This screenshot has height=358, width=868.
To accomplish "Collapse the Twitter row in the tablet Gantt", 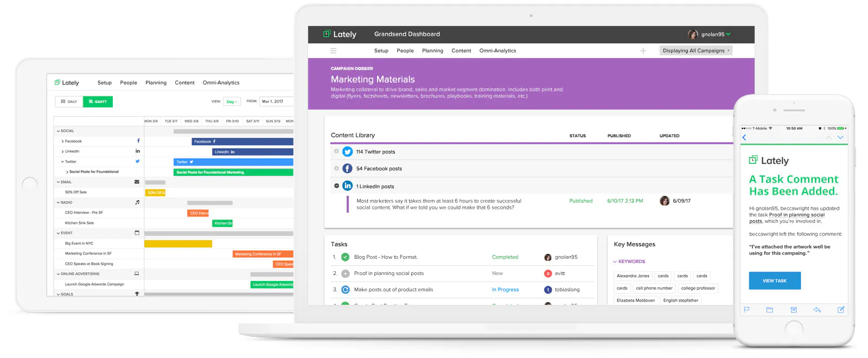I will 63,162.
